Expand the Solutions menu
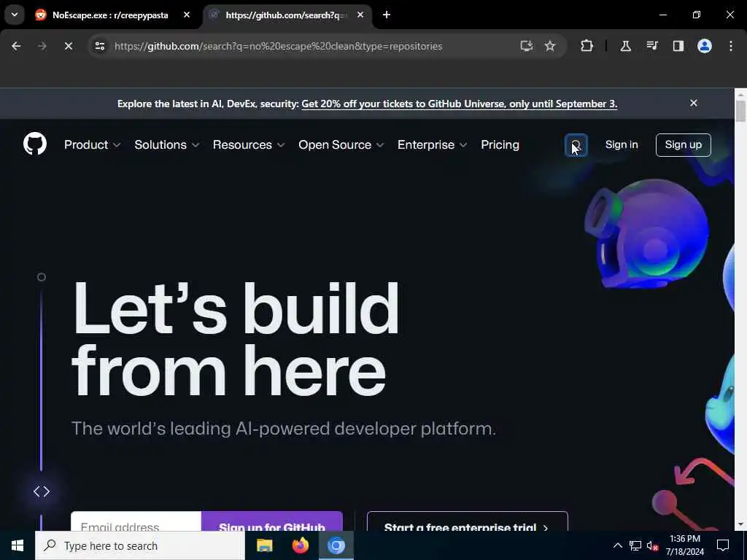 (x=167, y=145)
